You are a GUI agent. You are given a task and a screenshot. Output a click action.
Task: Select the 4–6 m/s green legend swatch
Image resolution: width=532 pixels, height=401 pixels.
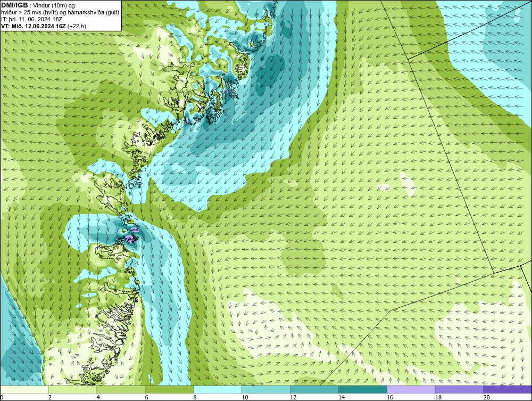pyautogui.click(x=121, y=389)
